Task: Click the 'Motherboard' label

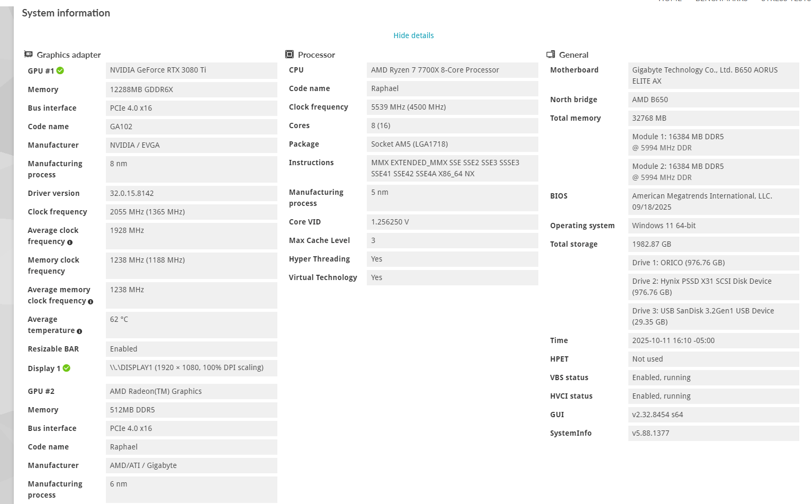Action: 574,70
